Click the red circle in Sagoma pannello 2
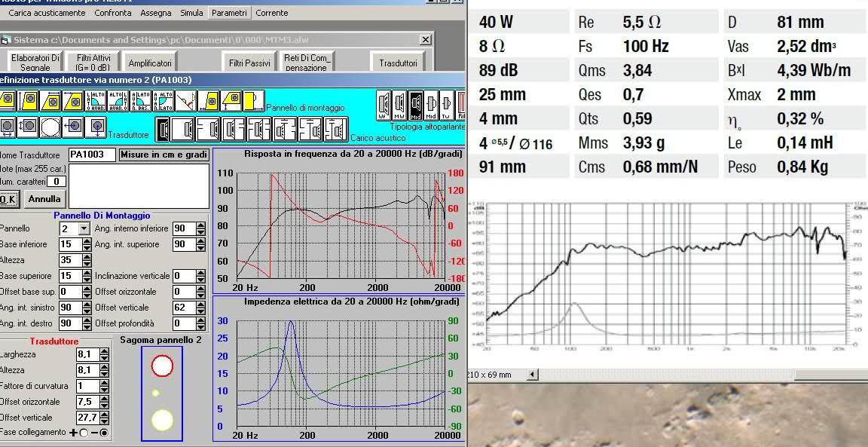Screen dimensions: 868x447 (x=162, y=366)
